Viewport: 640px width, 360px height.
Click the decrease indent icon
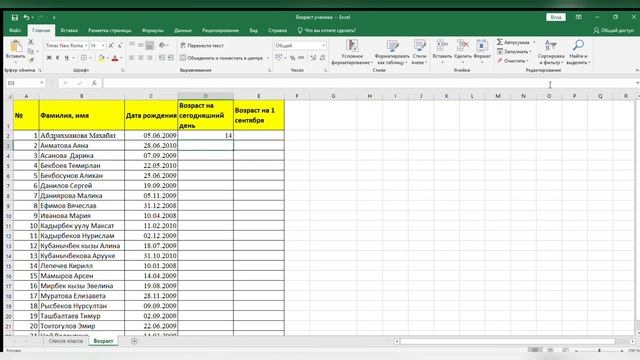click(x=162, y=58)
